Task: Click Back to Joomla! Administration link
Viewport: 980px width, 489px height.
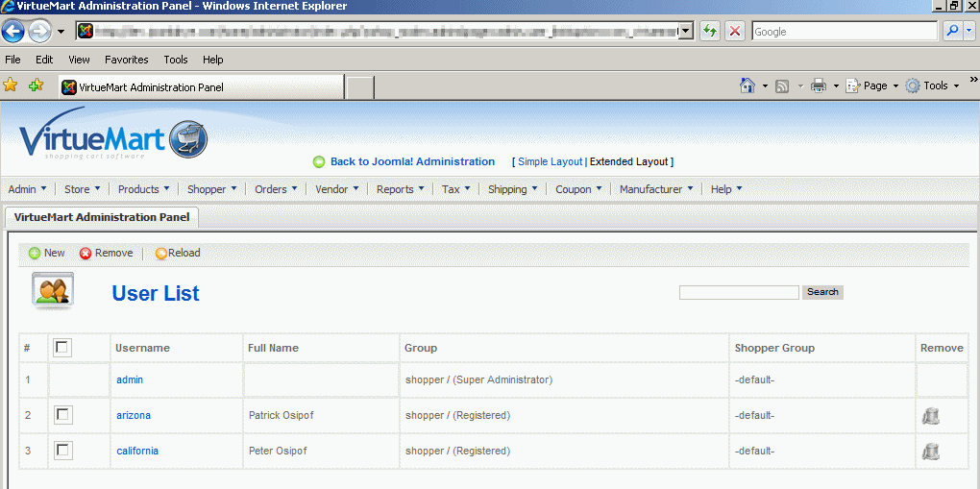Action: pyautogui.click(x=412, y=161)
